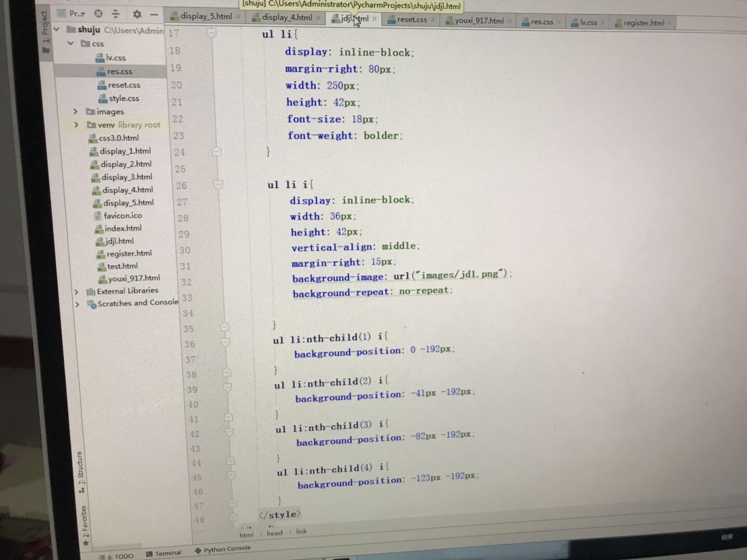
Task: Close the display_4.html editor tab
Action: coord(318,18)
